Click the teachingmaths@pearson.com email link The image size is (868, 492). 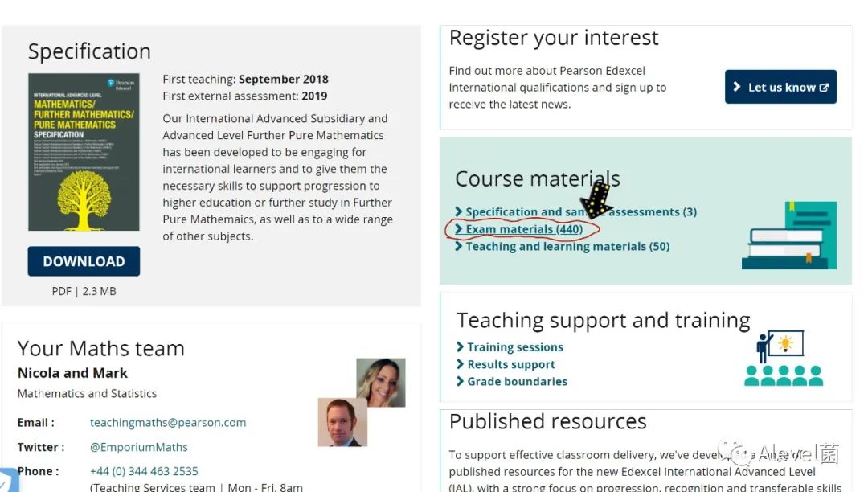[168, 422]
